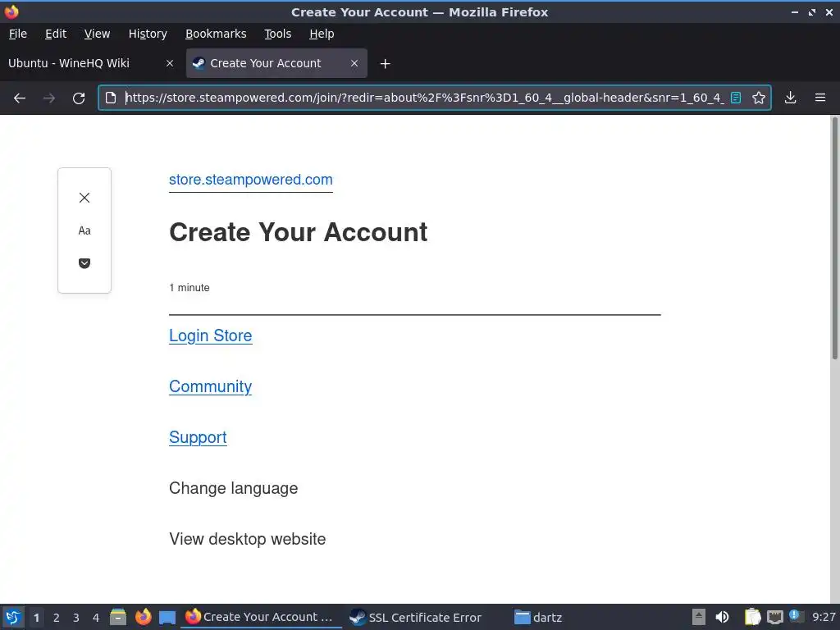Screen dimensions: 840x630
Task: Toggle reader view icon in address bar
Action: pyautogui.click(x=736, y=98)
